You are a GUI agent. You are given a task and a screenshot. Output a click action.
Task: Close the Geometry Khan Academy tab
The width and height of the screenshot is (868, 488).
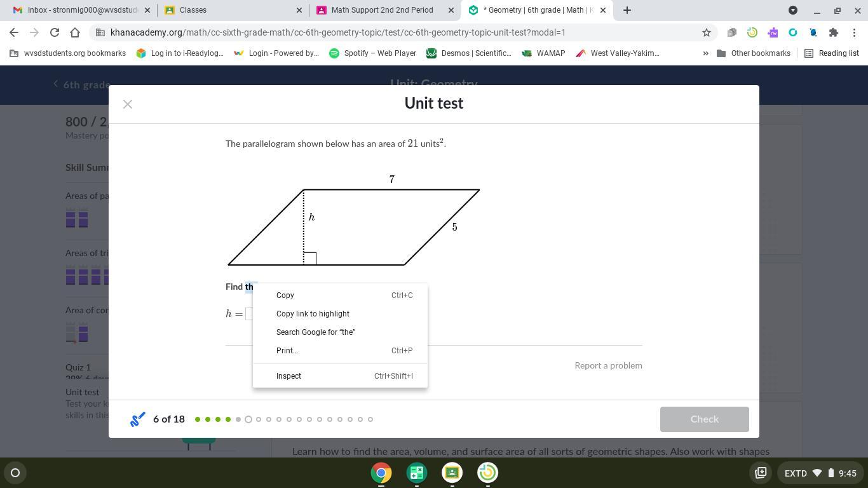click(x=603, y=10)
